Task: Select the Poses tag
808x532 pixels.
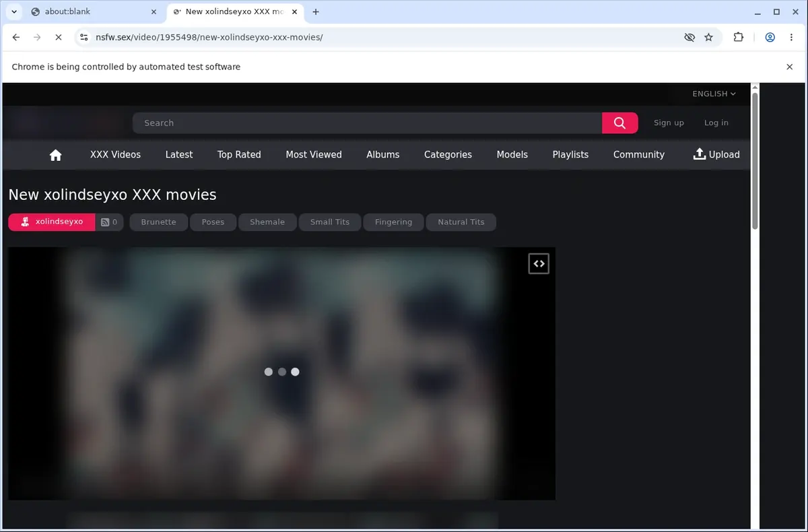Action: tap(213, 222)
